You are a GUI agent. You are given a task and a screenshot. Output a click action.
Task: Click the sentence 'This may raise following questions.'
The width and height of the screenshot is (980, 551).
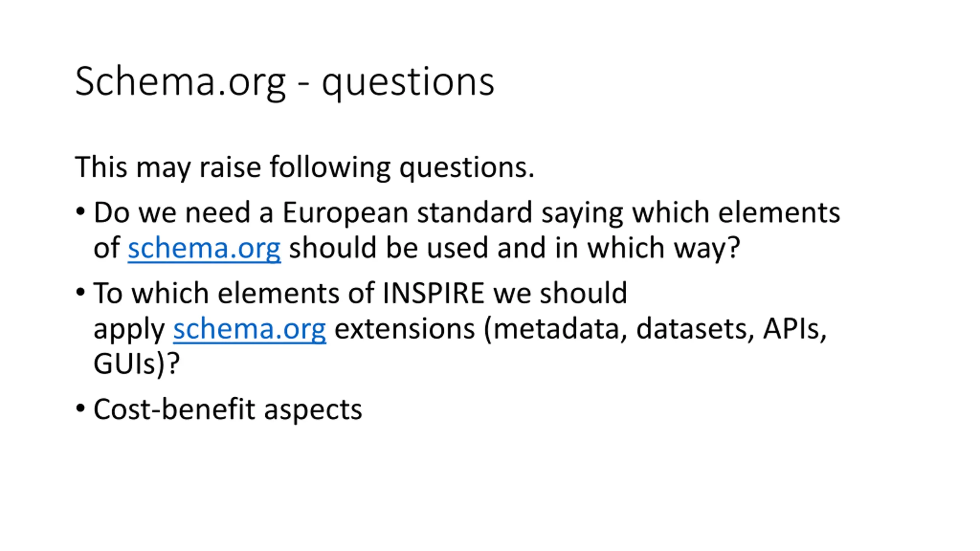pyautogui.click(x=304, y=167)
